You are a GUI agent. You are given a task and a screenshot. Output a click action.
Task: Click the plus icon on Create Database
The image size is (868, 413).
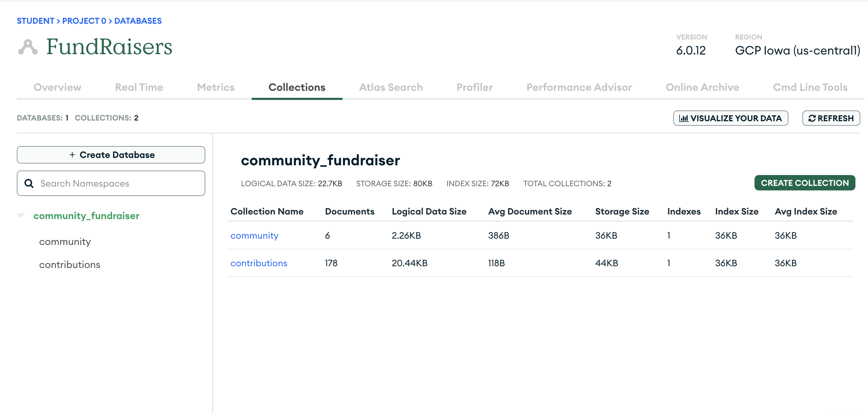(72, 155)
